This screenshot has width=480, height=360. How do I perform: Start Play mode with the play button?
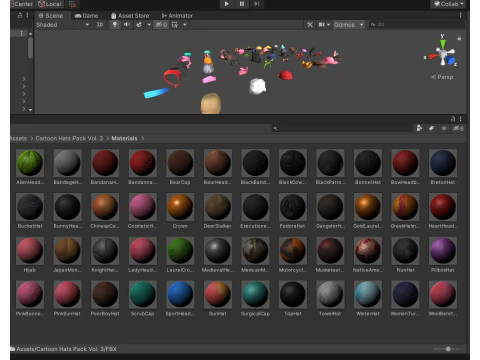[227, 4]
